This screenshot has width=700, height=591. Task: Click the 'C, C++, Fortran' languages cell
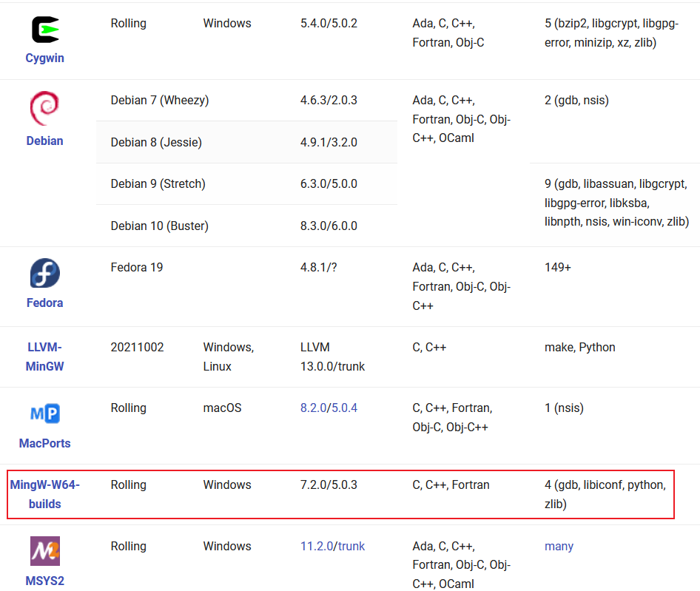point(451,484)
